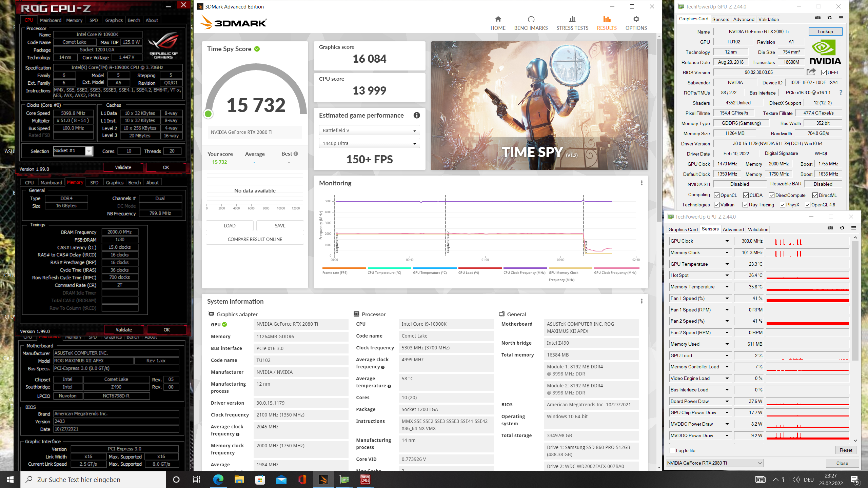Open GPU Clock sensor dropdown

coord(727,241)
